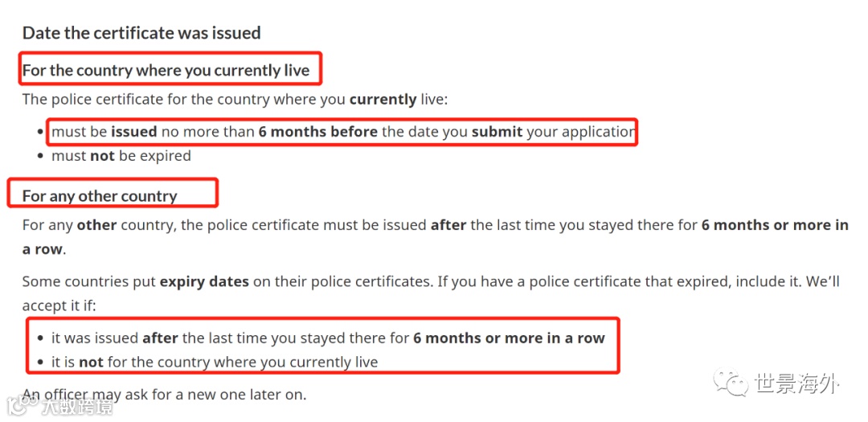The height and width of the screenshot is (422, 868).
Task: Click bold word 'currently' in first paragraph
Action: [383, 100]
